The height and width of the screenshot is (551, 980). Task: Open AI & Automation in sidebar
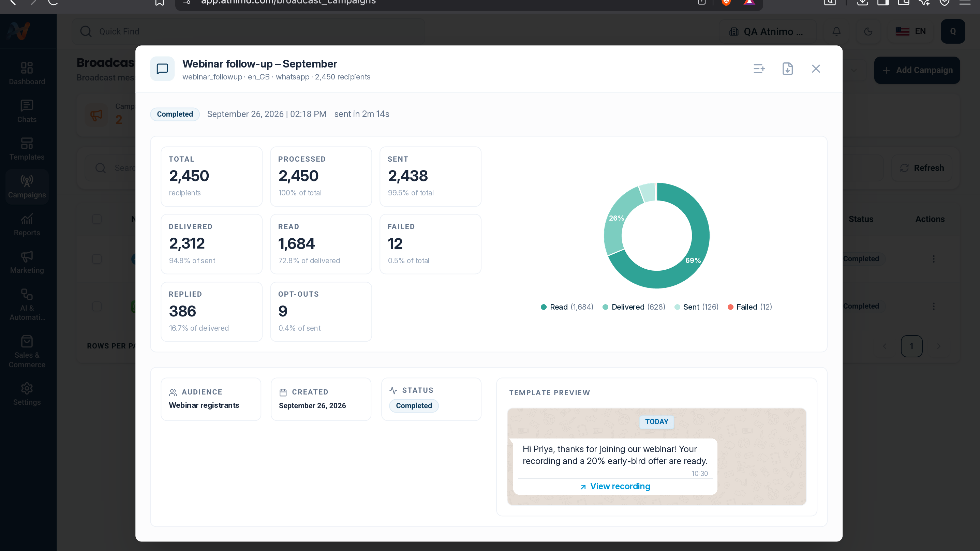point(27,304)
